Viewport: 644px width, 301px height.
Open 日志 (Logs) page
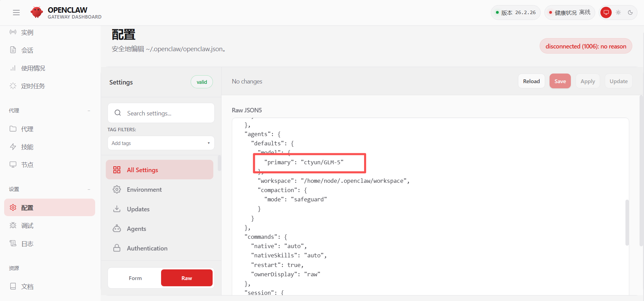click(27, 244)
